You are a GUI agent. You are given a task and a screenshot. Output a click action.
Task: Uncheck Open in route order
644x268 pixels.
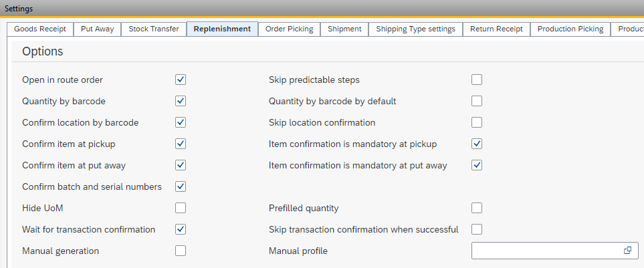tap(181, 80)
